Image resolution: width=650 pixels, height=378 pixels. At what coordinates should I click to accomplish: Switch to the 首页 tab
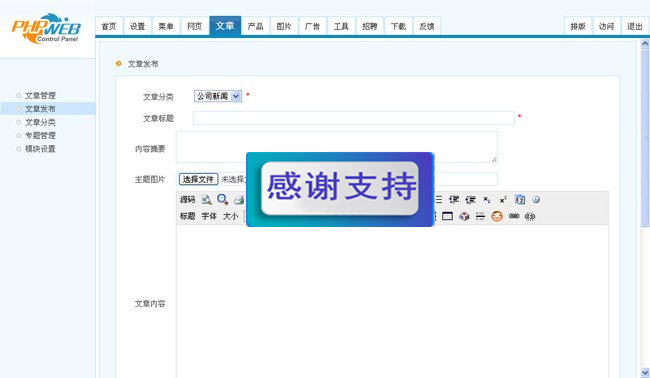pyautogui.click(x=109, y=27)
